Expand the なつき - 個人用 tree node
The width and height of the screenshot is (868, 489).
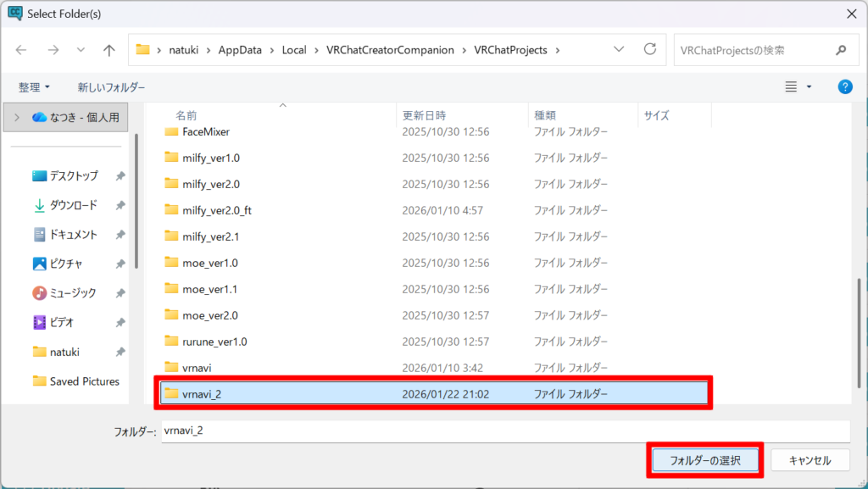tap(16, 117)
